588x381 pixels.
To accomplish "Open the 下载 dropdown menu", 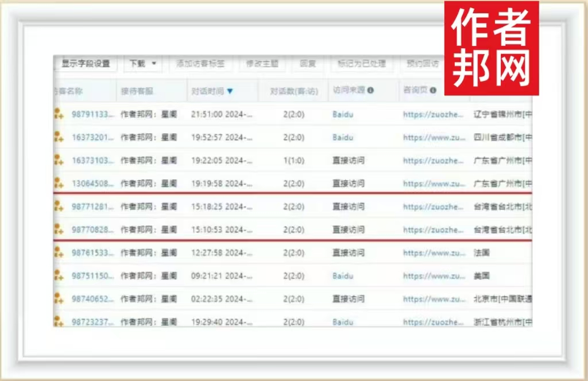I will (x=143, y=64).
